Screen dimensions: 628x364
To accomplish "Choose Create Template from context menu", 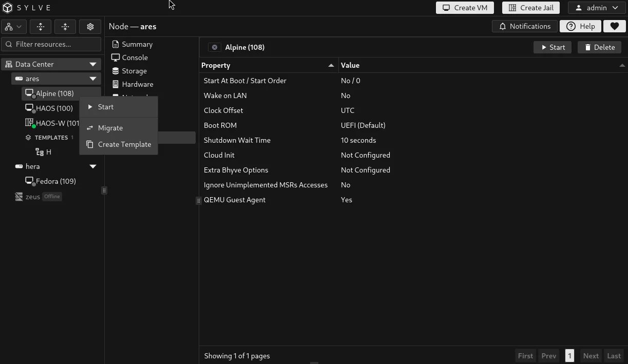I will pos(119,144).
